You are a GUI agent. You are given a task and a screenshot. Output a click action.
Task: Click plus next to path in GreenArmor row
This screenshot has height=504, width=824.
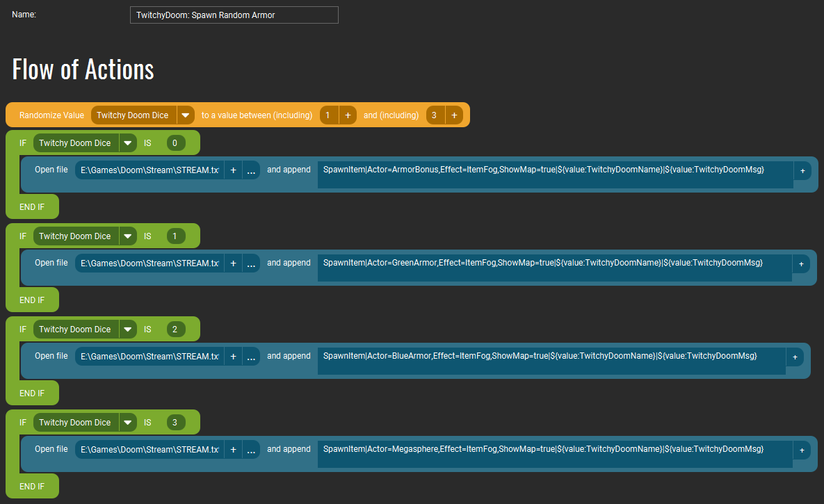point(234,263)
